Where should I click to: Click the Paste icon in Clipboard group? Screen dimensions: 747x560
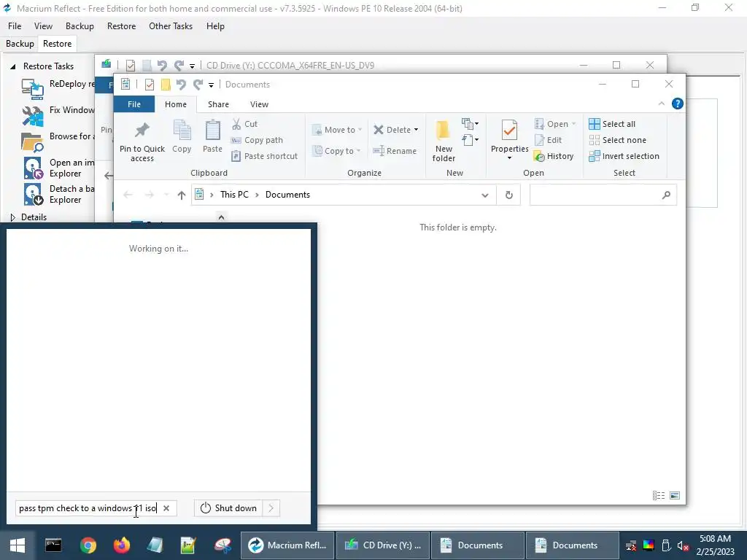click(x=212, y=137)
